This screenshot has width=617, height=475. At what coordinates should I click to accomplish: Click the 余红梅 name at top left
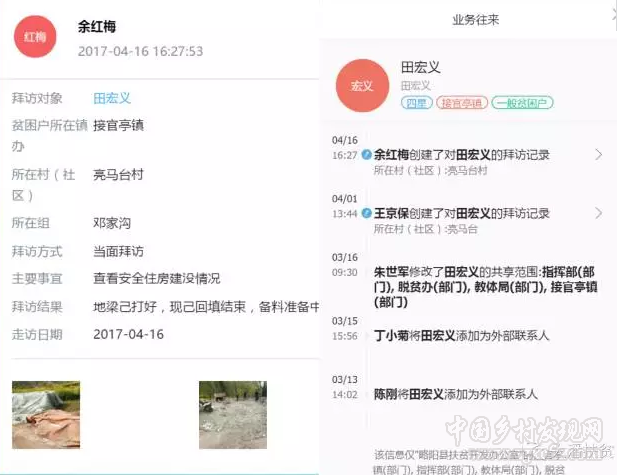pyautogui.click(x=97, y=27)
